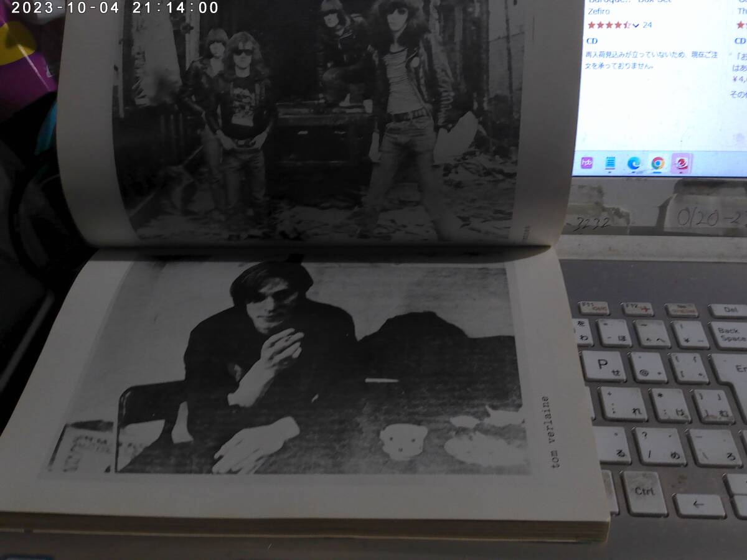This screenshot has width=747, height=560.
Task: Switch to Google Chrome in the taskbar
Action: click(658, 163)
